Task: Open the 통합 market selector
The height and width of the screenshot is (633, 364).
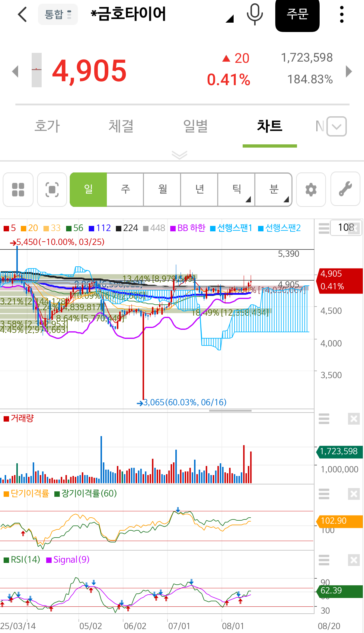Action: 58,14
